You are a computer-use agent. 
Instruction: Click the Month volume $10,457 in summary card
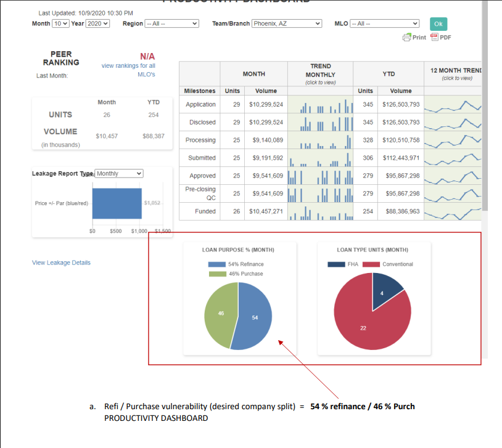coord(107,136)
